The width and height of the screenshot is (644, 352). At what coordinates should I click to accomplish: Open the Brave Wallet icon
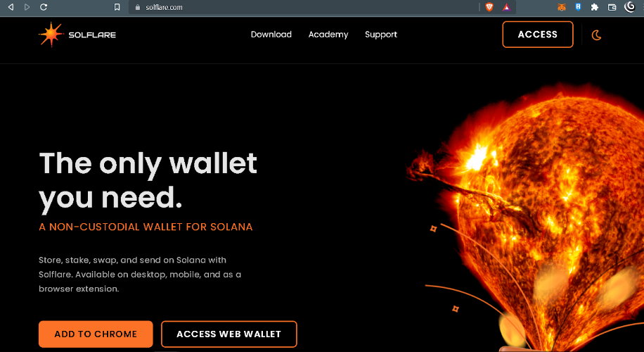pyautogui.click(x=612, y=7)
